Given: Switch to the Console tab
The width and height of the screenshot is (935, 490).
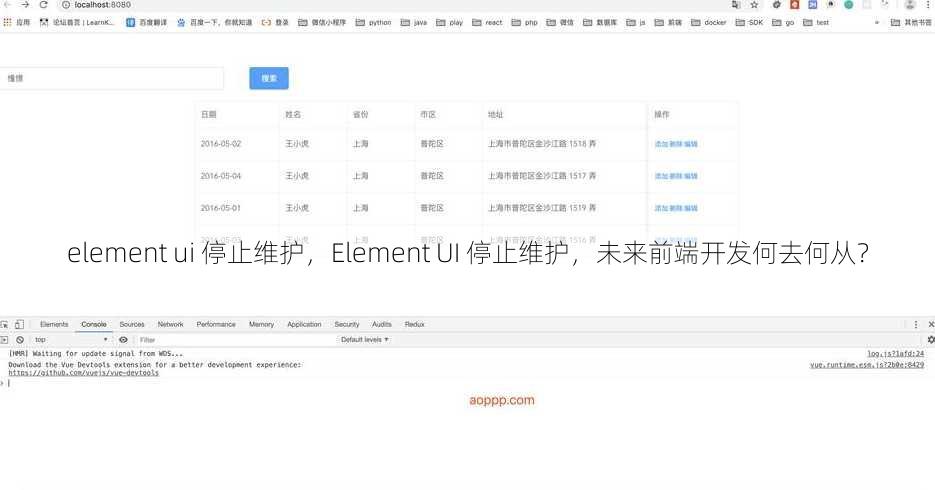Looking at the screenshot, I should 94,324.
